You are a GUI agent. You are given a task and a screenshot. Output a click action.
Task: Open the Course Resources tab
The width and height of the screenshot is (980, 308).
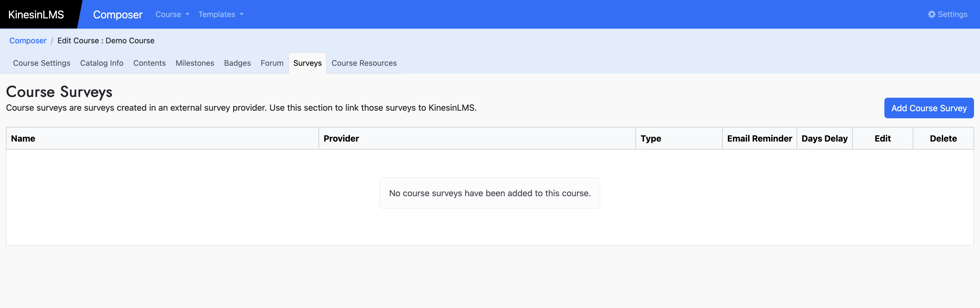click(364, 63)
